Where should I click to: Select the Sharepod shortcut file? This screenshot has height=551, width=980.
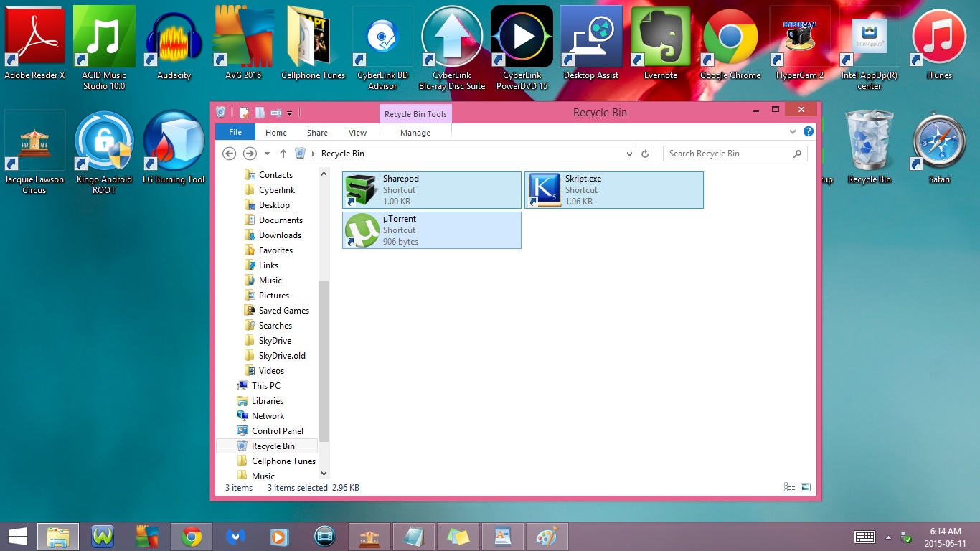click(x=432, y=190)
